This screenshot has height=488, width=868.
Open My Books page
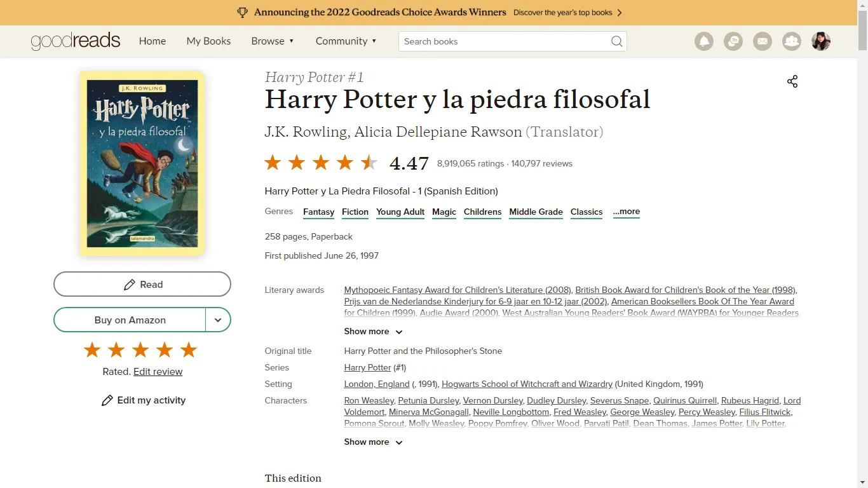208,41
